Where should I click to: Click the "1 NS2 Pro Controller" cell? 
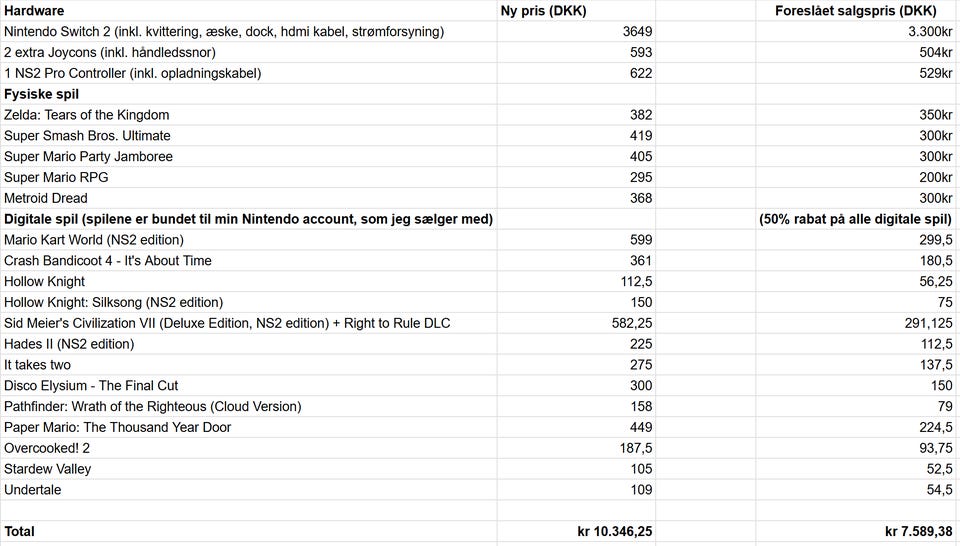[x=249, y=73]
